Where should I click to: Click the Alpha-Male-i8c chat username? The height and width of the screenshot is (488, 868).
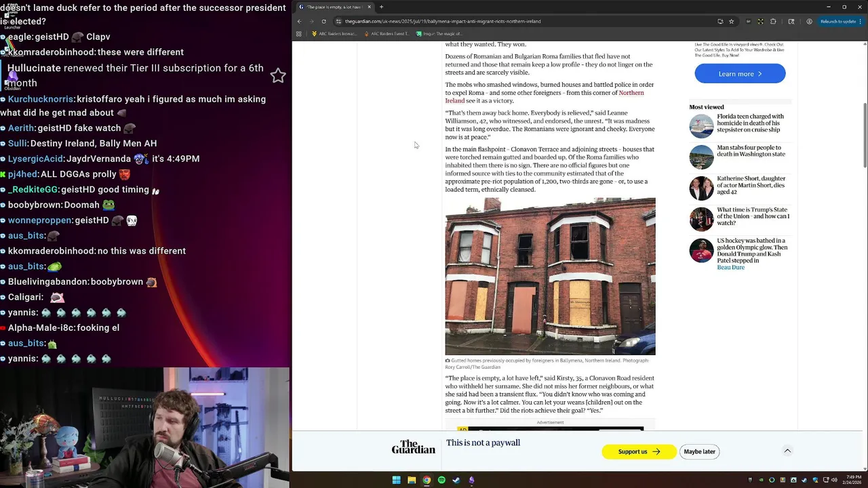click(x=41, y=328)
